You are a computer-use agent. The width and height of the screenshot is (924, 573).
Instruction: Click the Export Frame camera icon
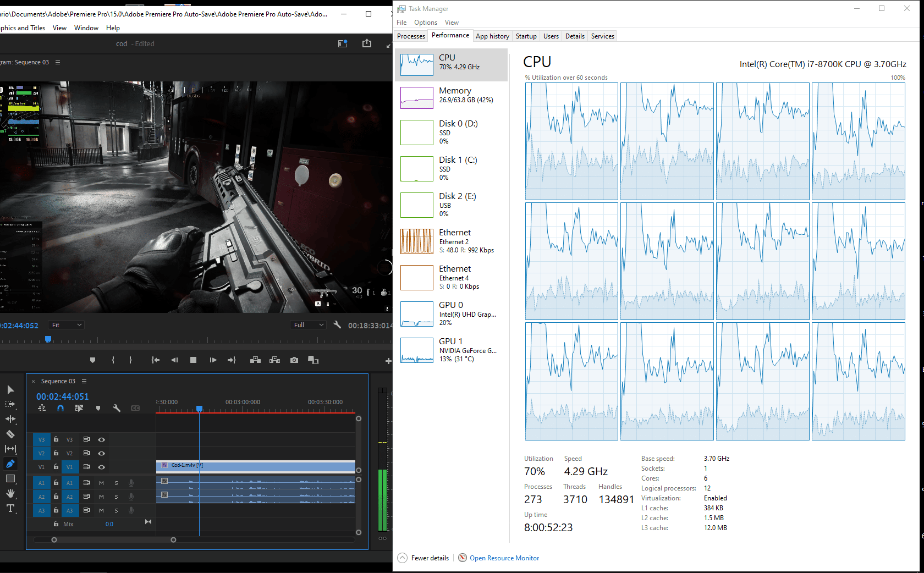point(294,360)
